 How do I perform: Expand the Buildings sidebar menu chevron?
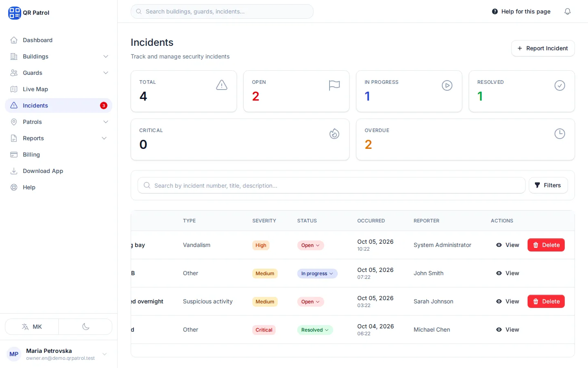[106, 56]
